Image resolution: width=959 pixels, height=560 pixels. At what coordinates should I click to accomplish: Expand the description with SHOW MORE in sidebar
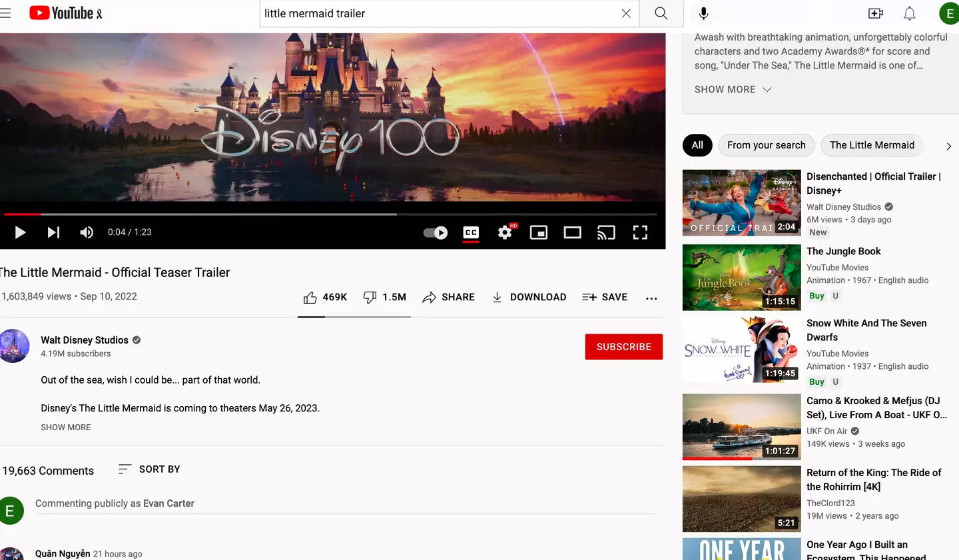pyautogui.click(x=725, y=89)
